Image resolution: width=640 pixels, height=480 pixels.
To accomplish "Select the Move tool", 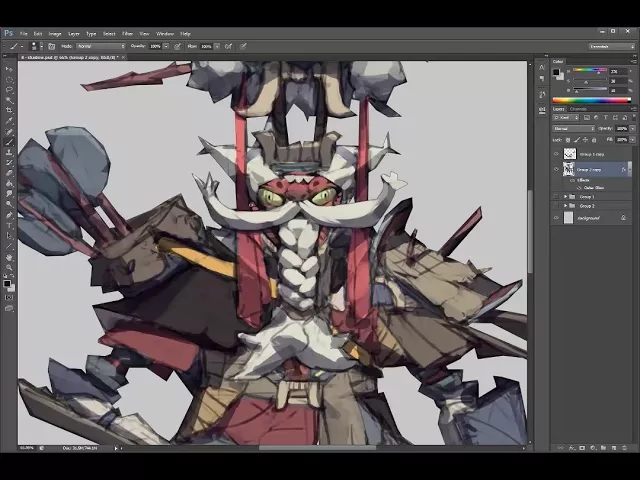I will (x=9, y=69).
